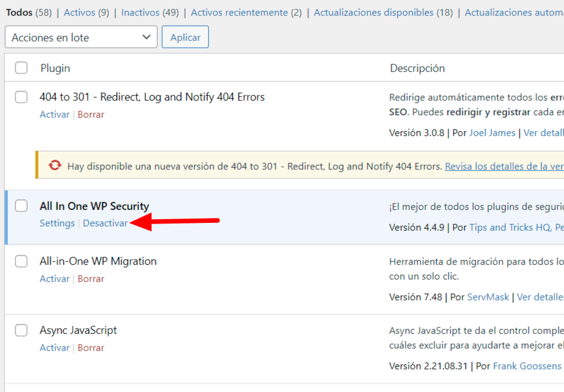This screenshot has height=392, width=564.
Task: Filter by Inactivos (49) plugins
Action: (x=150, y=13)
